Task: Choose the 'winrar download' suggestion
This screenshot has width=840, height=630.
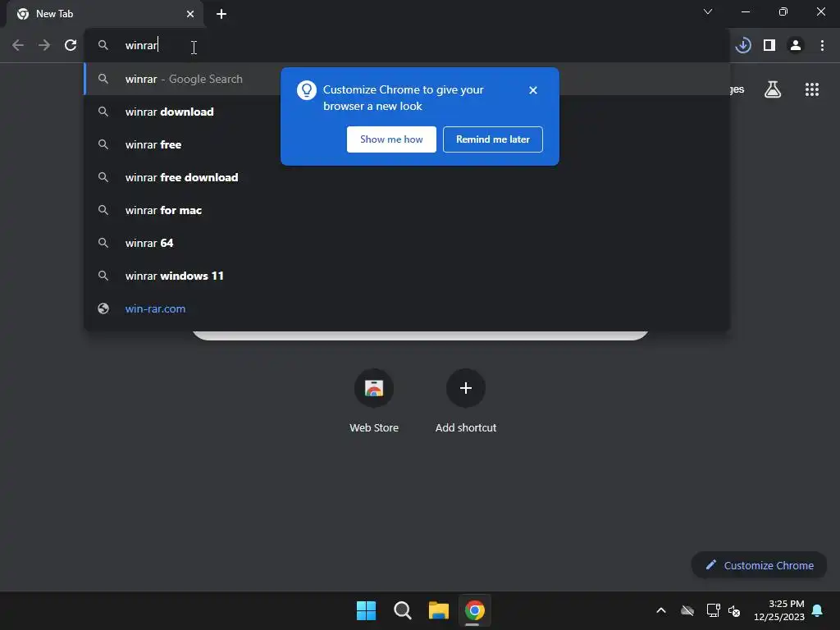Action: 407,112
